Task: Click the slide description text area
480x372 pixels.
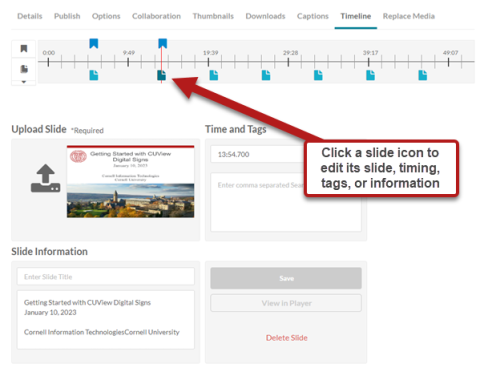Action: pyautogui.click(x=106, y=320)
